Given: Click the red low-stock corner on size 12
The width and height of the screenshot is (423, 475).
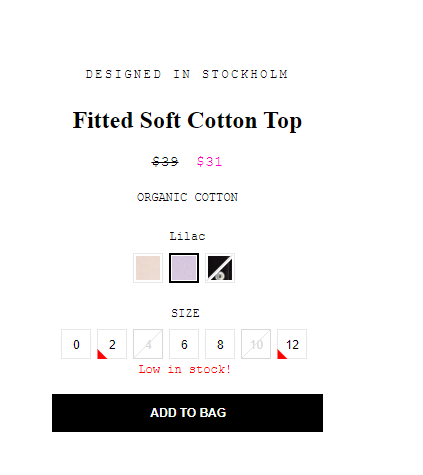Looking at the screenshot, I should click(281, 355).
